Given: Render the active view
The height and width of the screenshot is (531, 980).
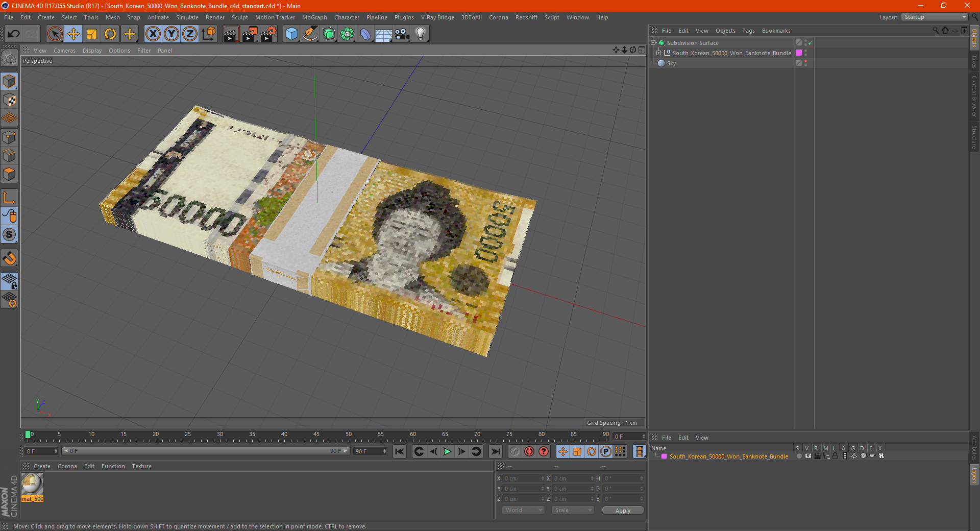Looking at the screenshot, I should tap(231, 34).
